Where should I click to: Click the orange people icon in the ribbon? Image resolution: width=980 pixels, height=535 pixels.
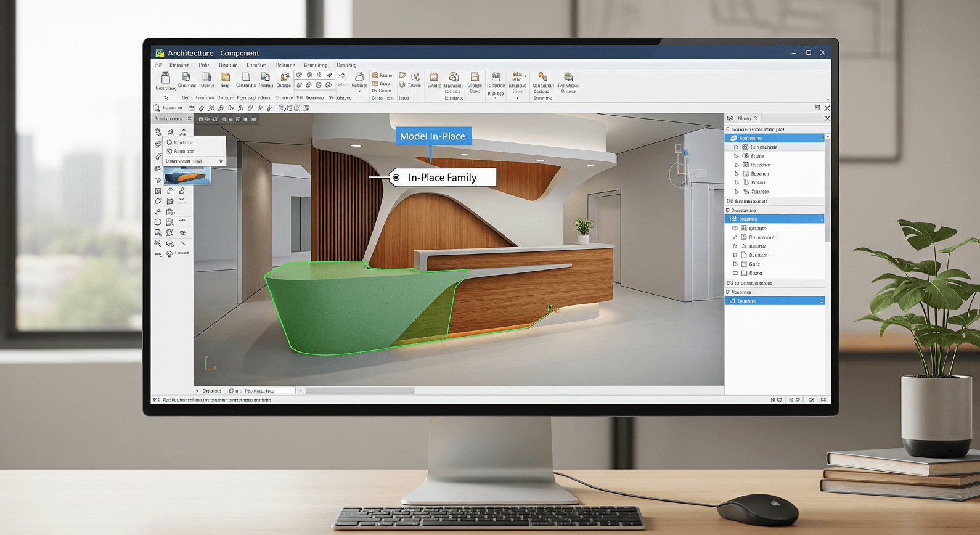542,77
